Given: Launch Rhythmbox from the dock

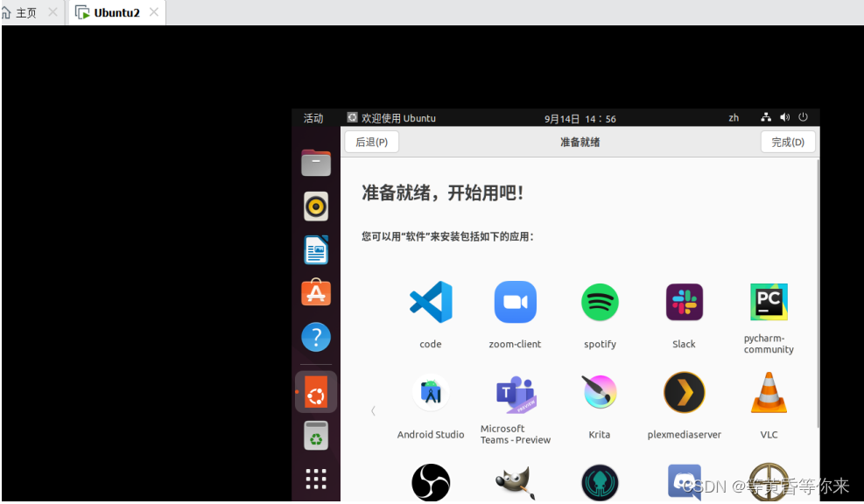Looking at the screenshot, I should (316, 206).
